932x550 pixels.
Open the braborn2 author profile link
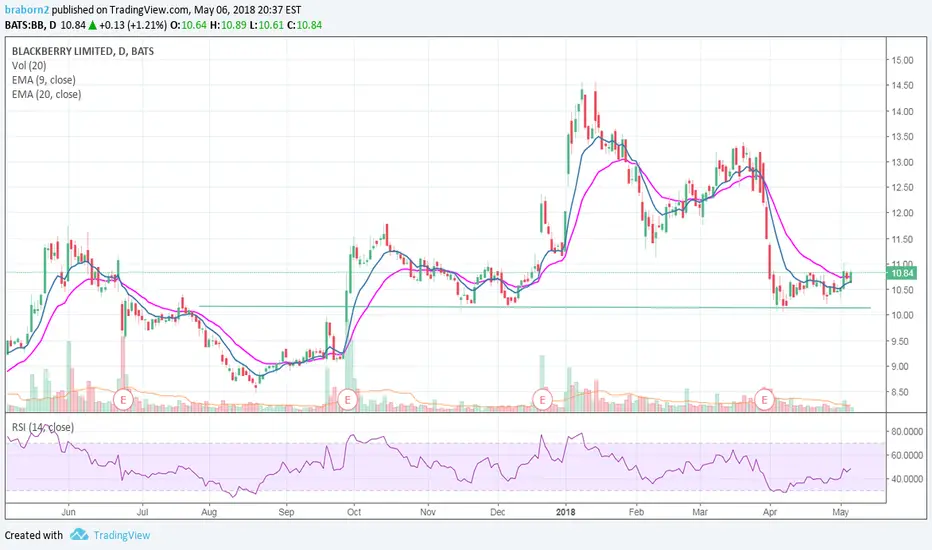[x=27, y=10]
